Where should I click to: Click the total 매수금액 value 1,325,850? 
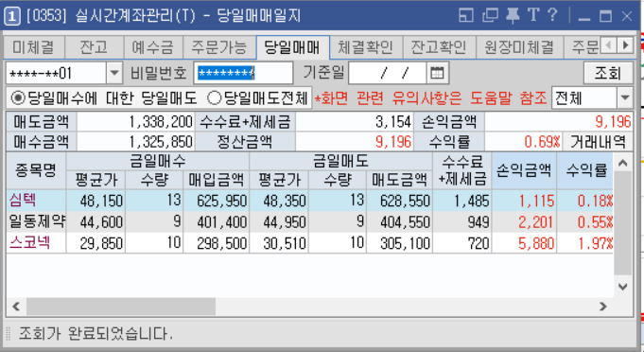point(161,142)
